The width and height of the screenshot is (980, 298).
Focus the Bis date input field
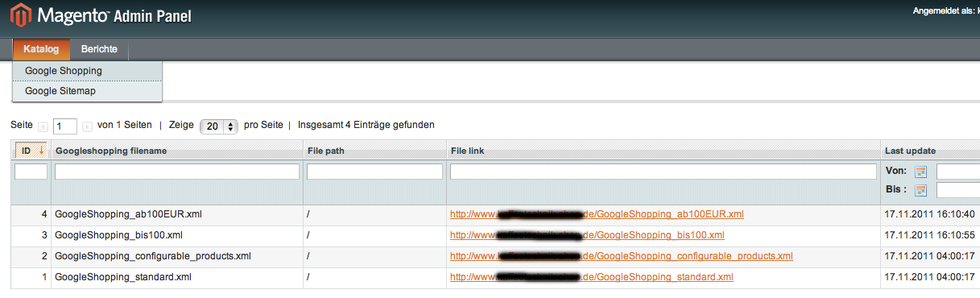(958, 190)
